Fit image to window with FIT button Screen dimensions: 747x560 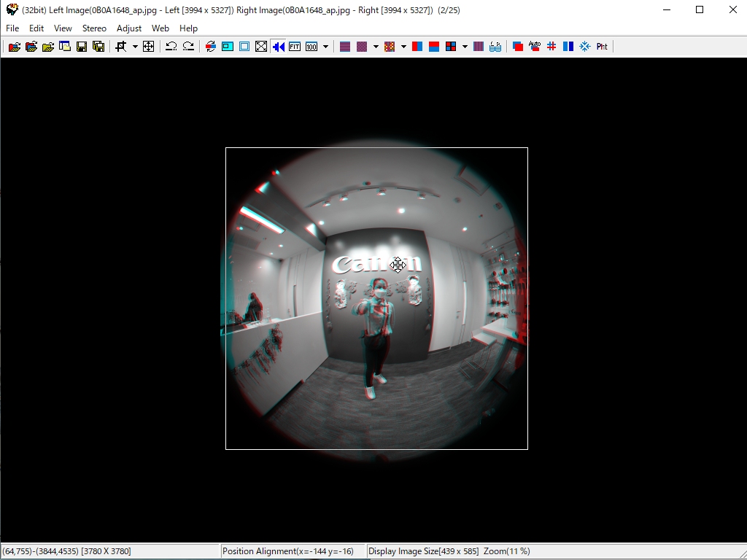point(295,46)
